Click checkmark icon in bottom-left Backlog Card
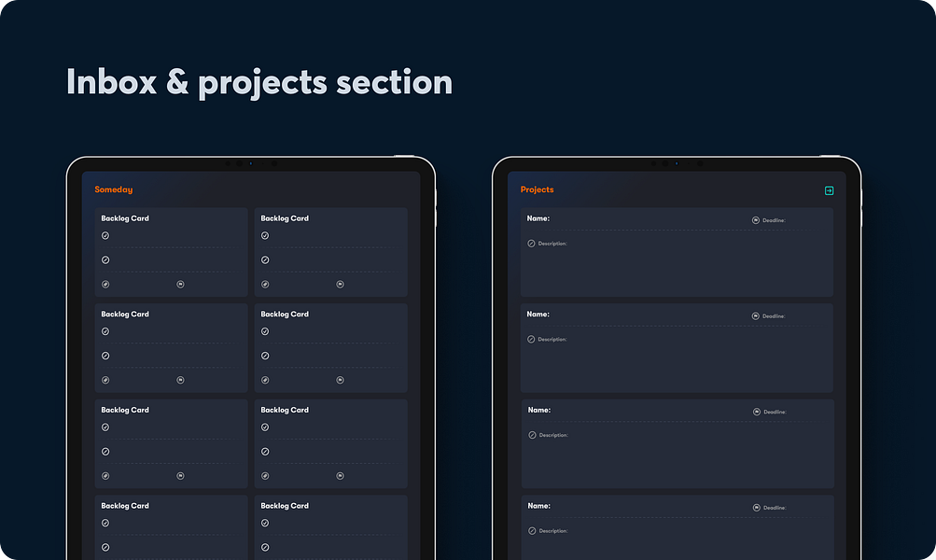This screenshot has width=936, height=560. [x=105, y=523]
